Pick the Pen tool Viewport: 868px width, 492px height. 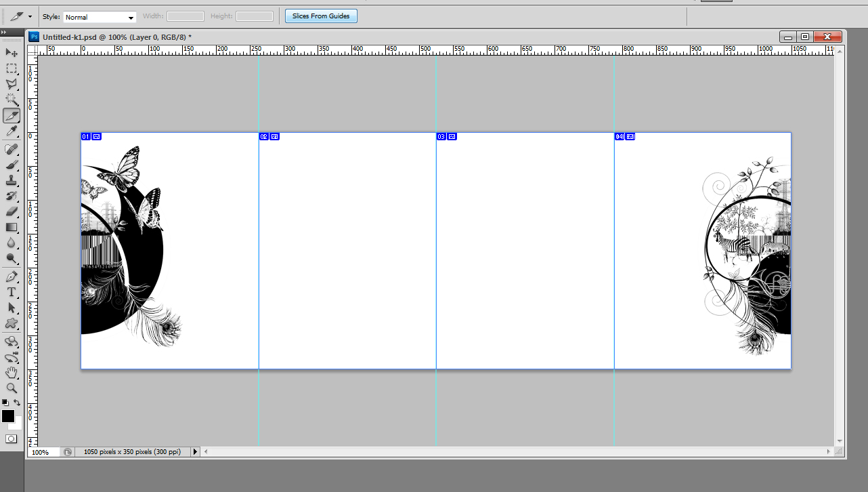12,276
